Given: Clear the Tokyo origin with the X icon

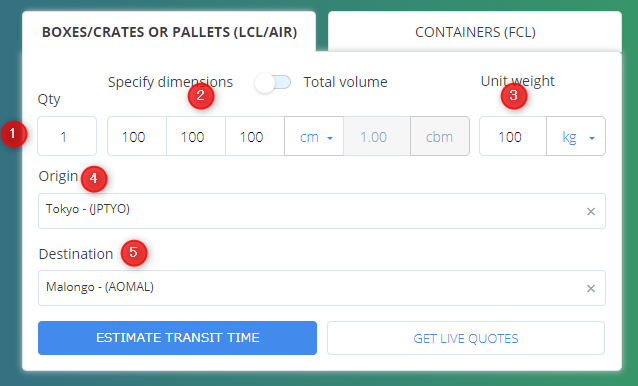Looking at the screenshot, I should click(591, 212).
